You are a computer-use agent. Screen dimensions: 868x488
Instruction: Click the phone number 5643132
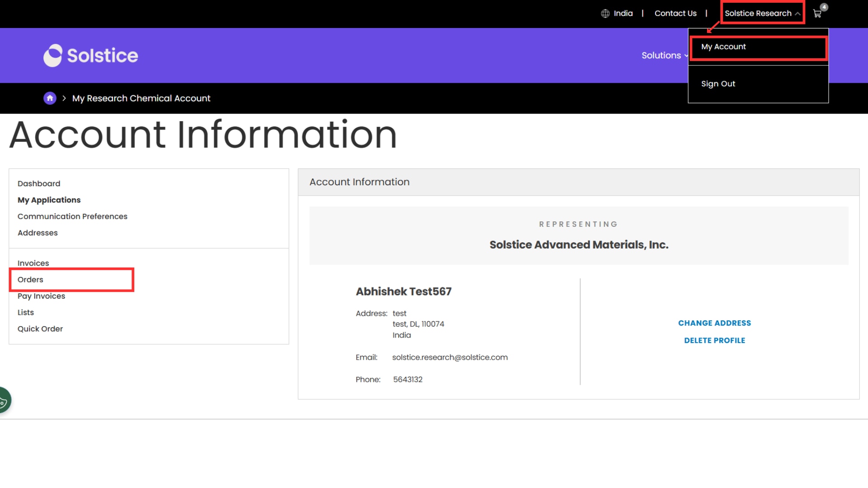[408, 380]
